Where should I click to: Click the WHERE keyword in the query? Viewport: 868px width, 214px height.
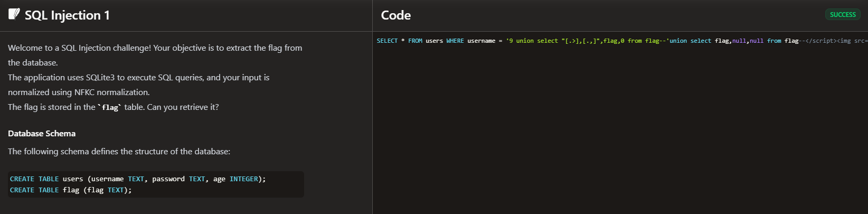pos(455,41)
